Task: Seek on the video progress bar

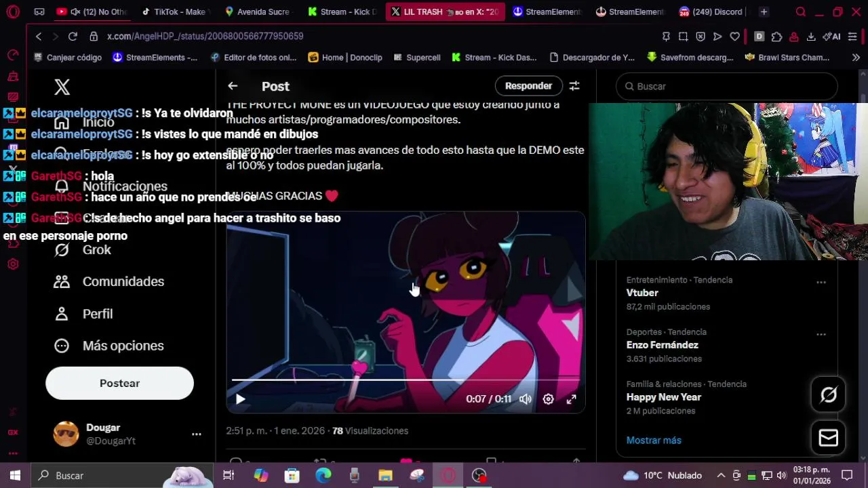Action: pos(406,380)
